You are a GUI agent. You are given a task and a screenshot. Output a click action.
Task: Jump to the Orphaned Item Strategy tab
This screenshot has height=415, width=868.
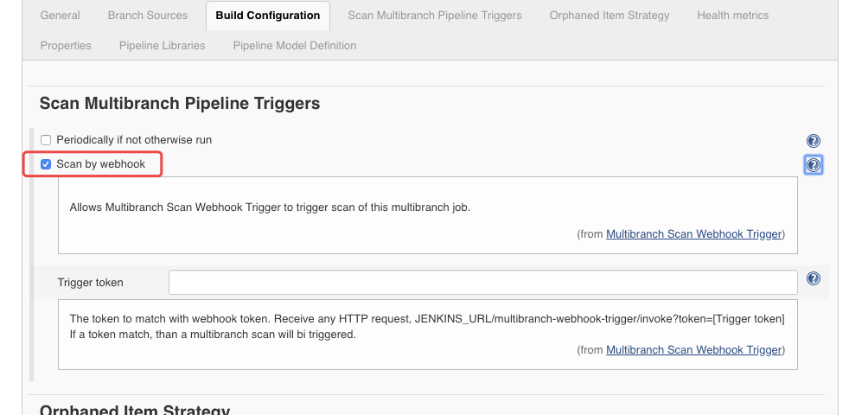610,16
